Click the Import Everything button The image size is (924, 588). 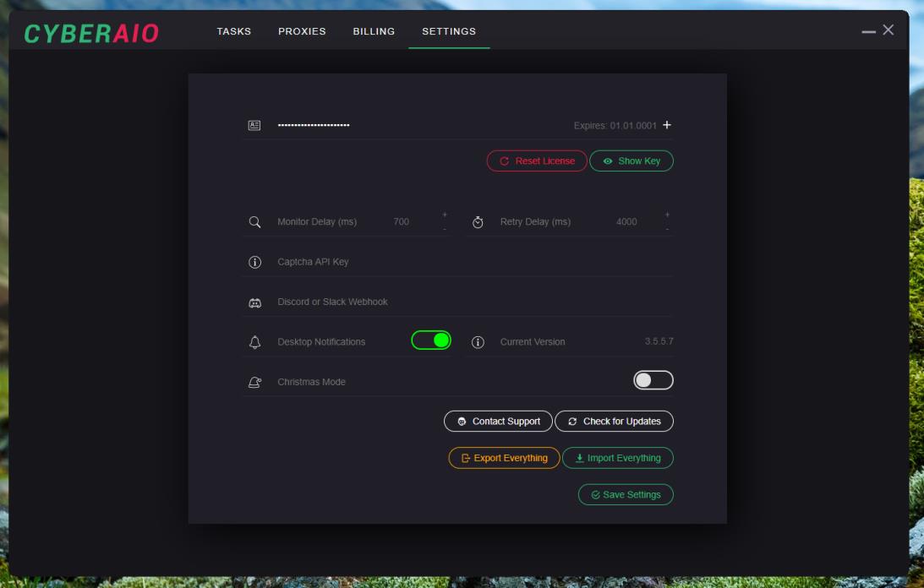[618, 458]
